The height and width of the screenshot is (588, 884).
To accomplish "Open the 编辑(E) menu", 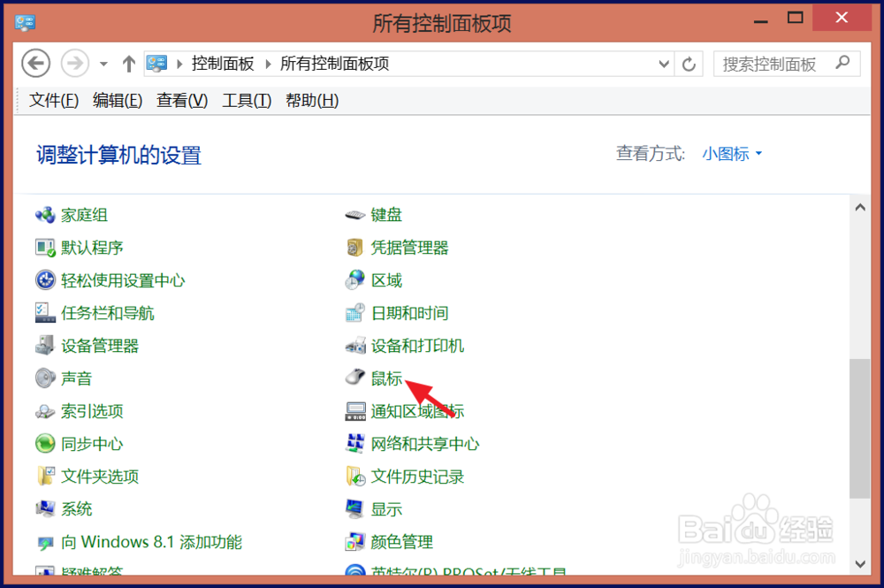I will pos(118,100).
